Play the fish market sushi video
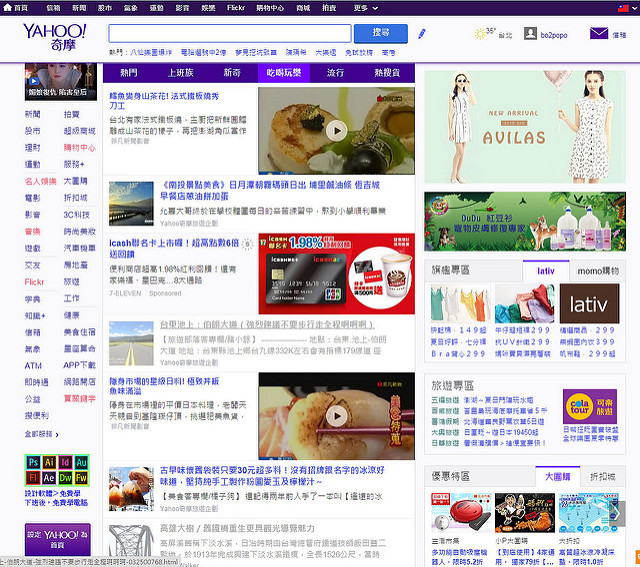 (x=336, y=416)
